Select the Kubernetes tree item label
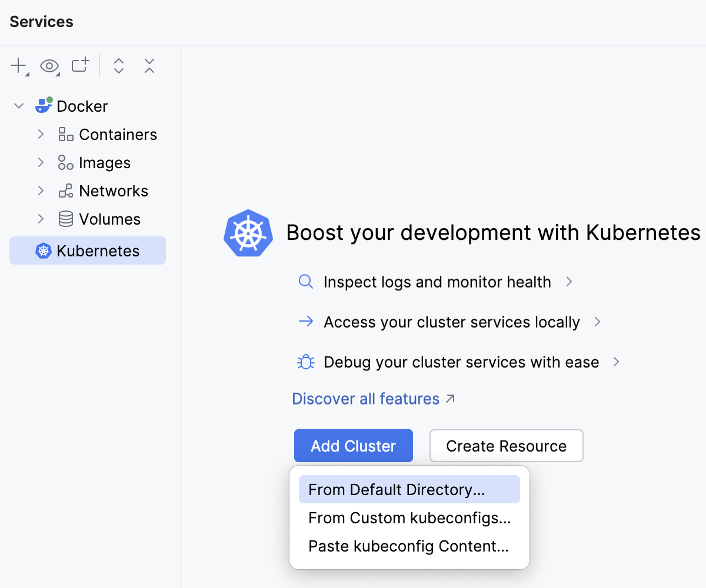This screenshot has width=706, height=588. 98,251
